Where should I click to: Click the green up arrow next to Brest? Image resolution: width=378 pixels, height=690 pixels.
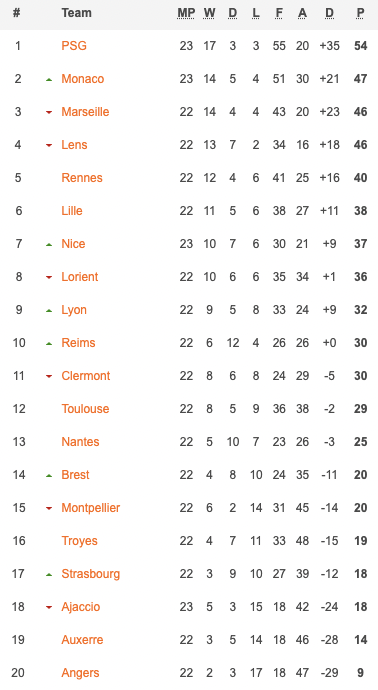pos(49,476)
